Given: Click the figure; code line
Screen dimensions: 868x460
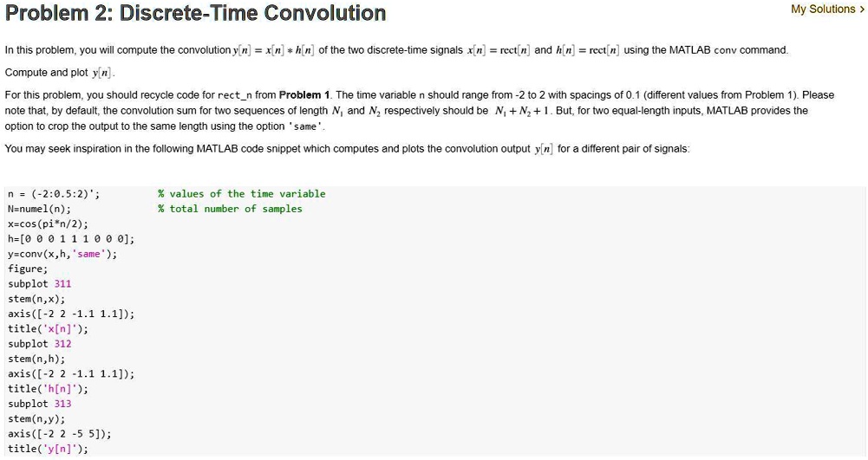Looking at the screenshot, I should click(x=28, y=269).
